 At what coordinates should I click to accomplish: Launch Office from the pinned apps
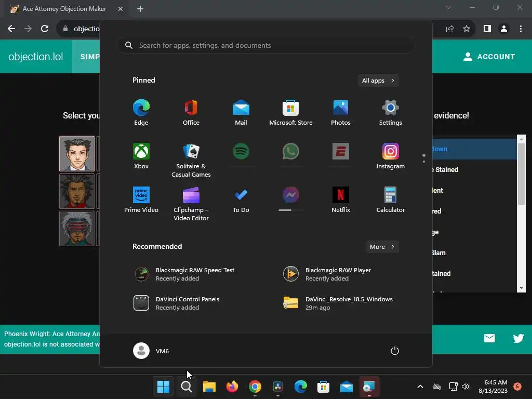point(191,113)
